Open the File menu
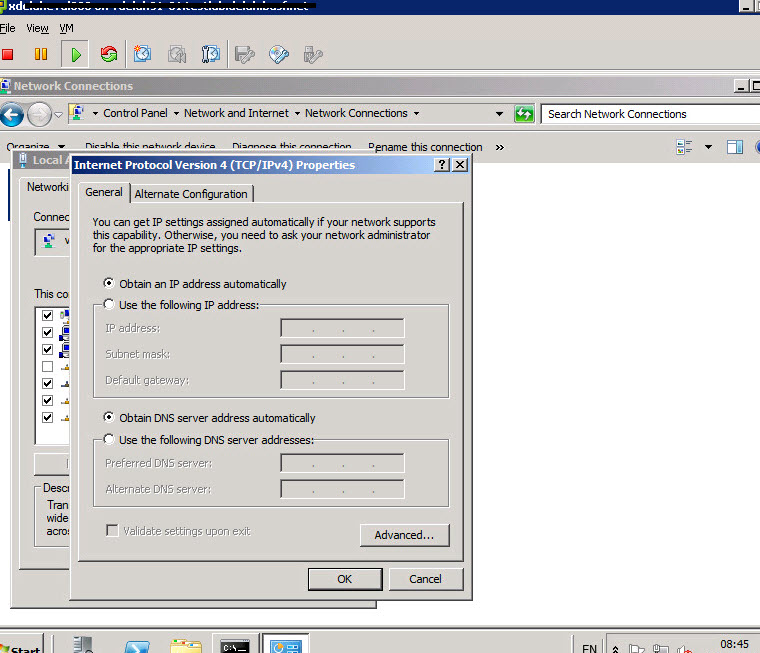 coord(8,28)
